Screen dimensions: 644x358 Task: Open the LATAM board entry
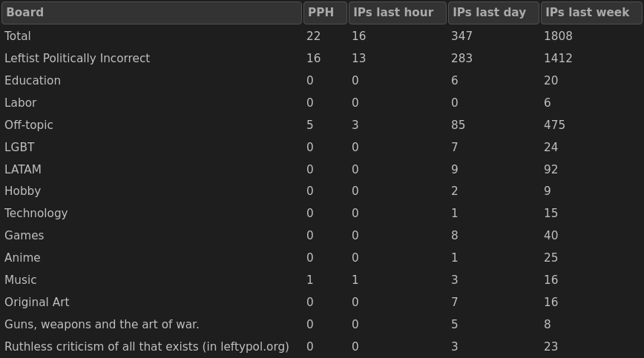click(x=23, y=170)
